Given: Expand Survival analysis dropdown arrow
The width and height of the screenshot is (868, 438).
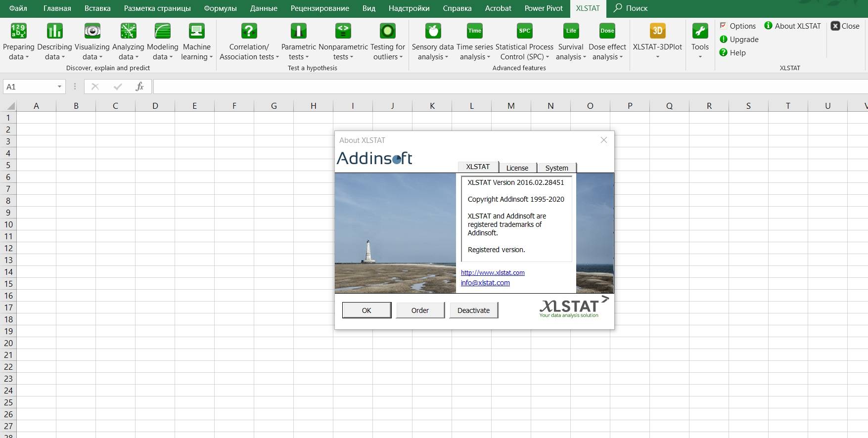Looking at the screenshot, I should (x=585, y=57).
